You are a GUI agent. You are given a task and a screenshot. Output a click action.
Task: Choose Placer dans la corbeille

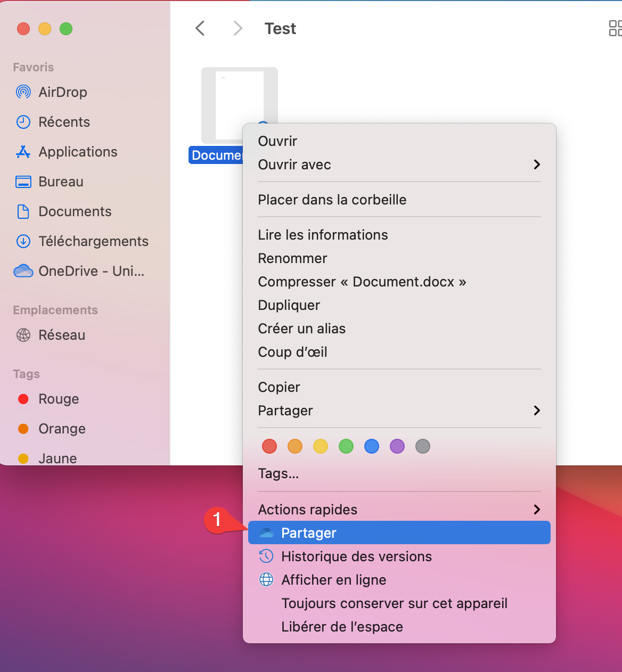click(332, 200)
